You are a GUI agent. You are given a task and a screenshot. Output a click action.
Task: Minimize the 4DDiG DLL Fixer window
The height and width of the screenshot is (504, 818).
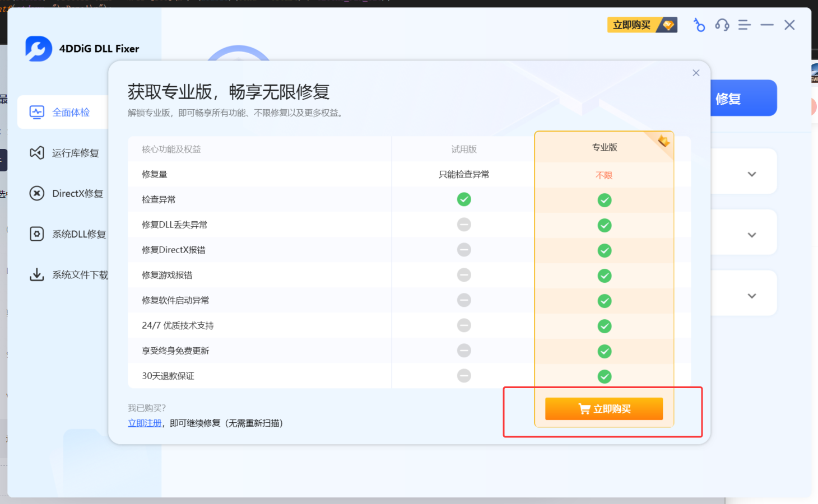click(x=767, y=25)
